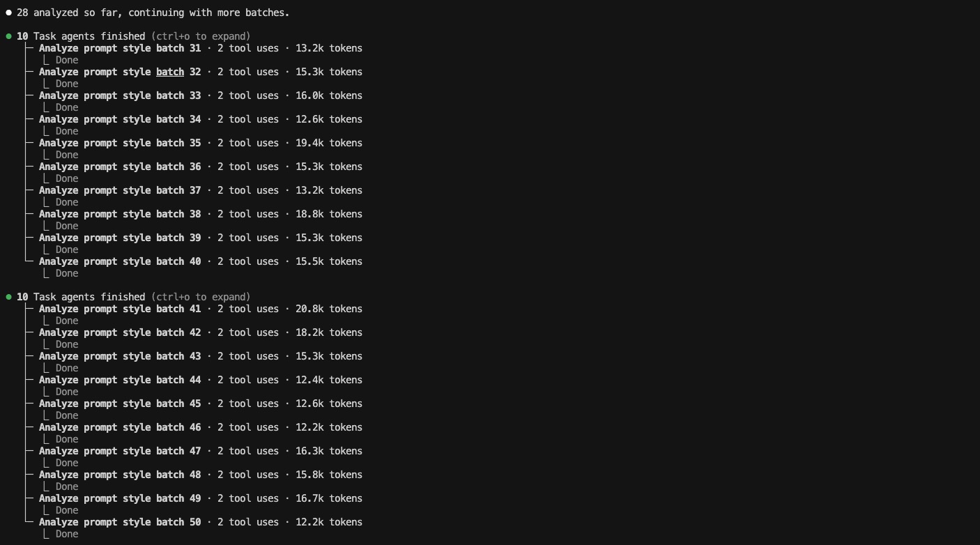
Task: Select "Analyze prompt style batch 31" task
Action: click(120, 48)
